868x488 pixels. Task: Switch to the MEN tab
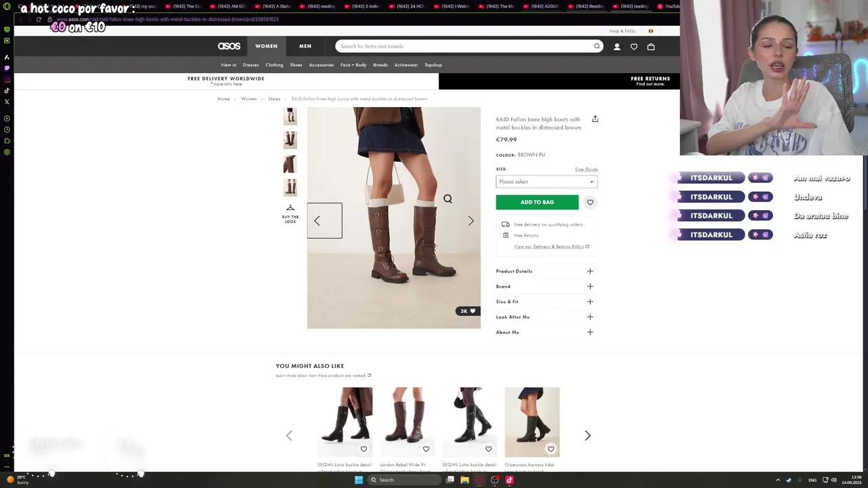pyautogui.click(x=305, y=46)
